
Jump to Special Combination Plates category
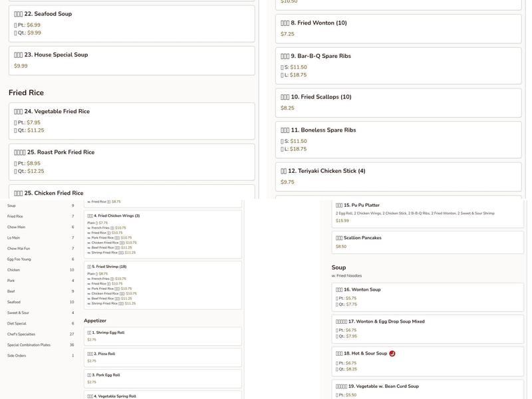(29, 344)
